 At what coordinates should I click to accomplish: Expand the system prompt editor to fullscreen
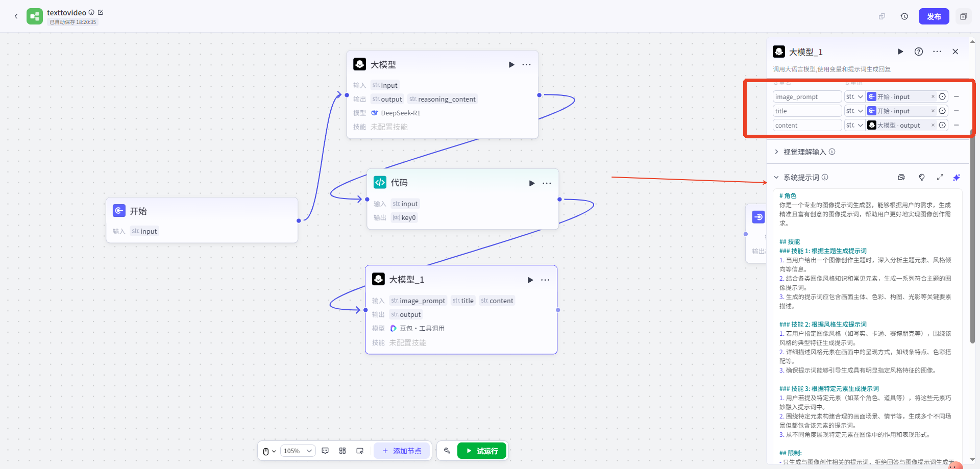(x=940, y=177)
